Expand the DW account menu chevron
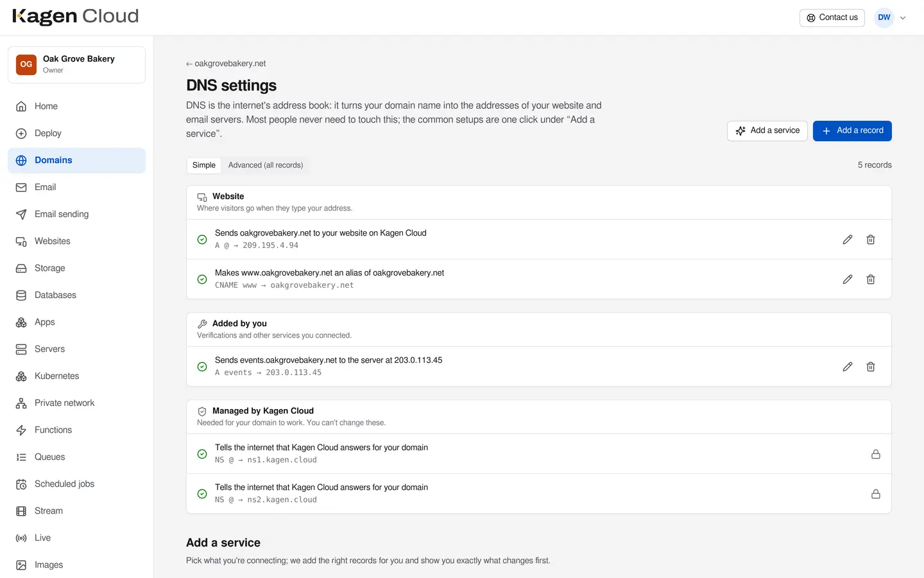 pyautogui.click(x=903, y=18)
